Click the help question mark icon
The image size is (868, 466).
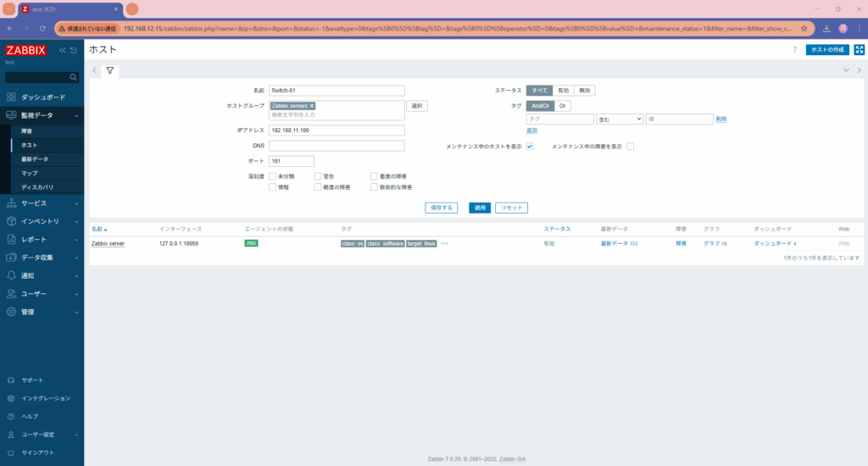(x=794, y=50)
